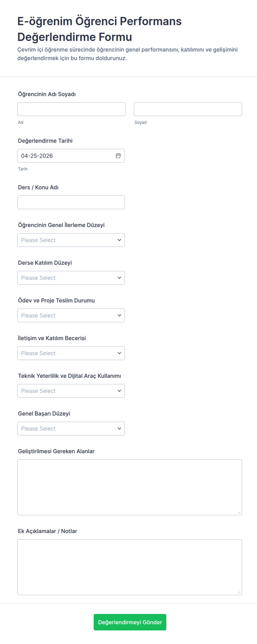Open Öğrencinin Genel İlerleme Düzeyi dropdown
257x644 pixels.
[71, 240]
